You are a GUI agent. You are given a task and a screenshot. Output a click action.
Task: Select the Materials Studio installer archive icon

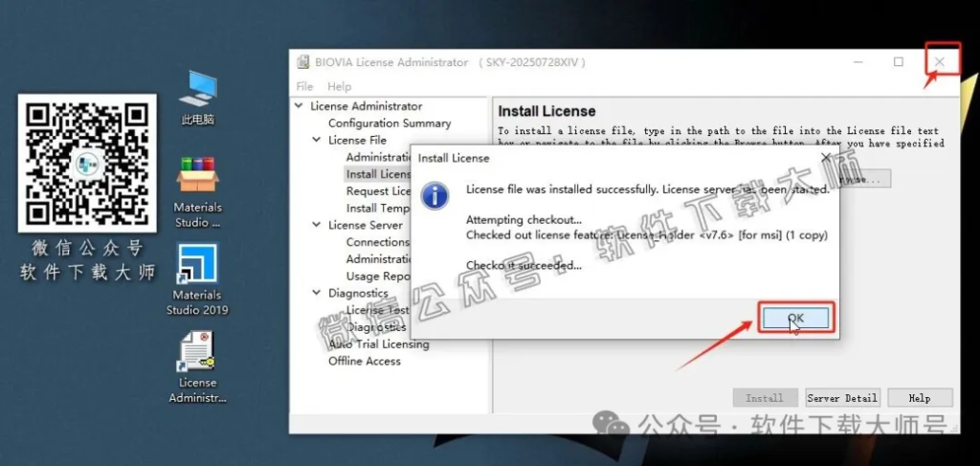point(197,174)
